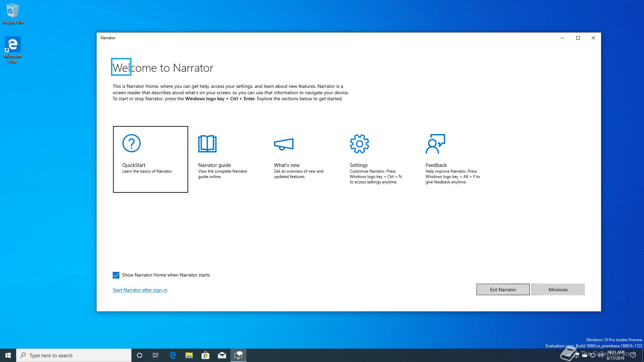Open the Feedback person icon

click(435, 144)
